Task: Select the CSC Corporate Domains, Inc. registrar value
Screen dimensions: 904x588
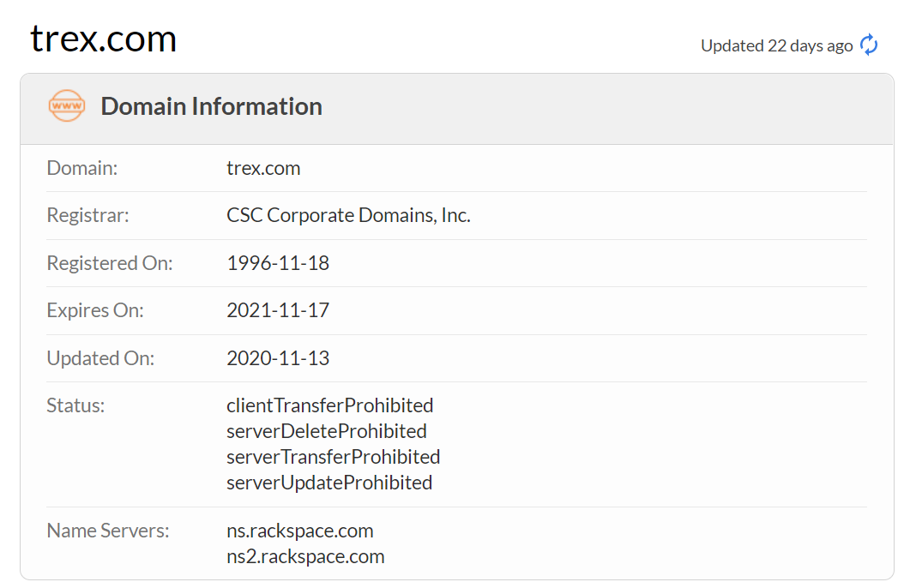Action: [x=348, y=215]
